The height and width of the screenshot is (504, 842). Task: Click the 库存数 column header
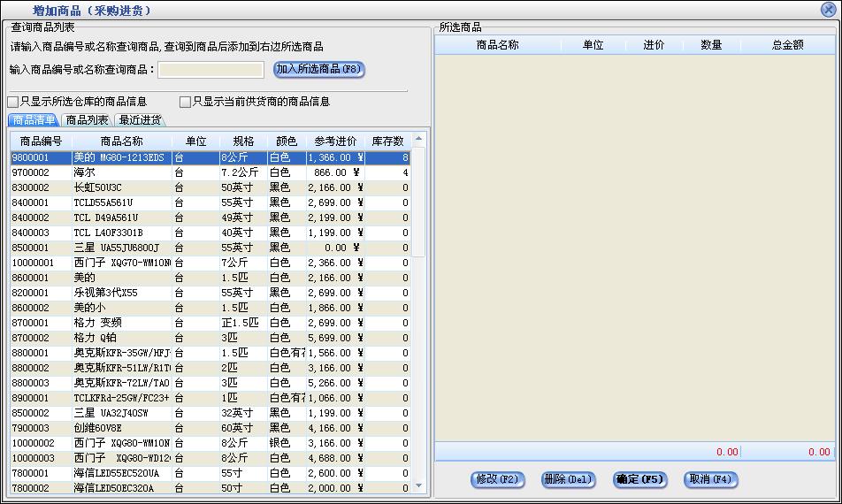point(387,141)
